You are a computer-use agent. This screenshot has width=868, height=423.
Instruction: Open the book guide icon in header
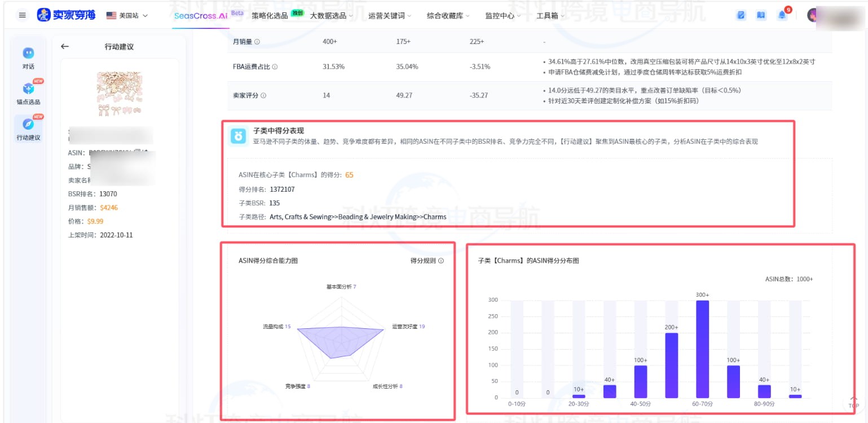click(x=761, y=15)
